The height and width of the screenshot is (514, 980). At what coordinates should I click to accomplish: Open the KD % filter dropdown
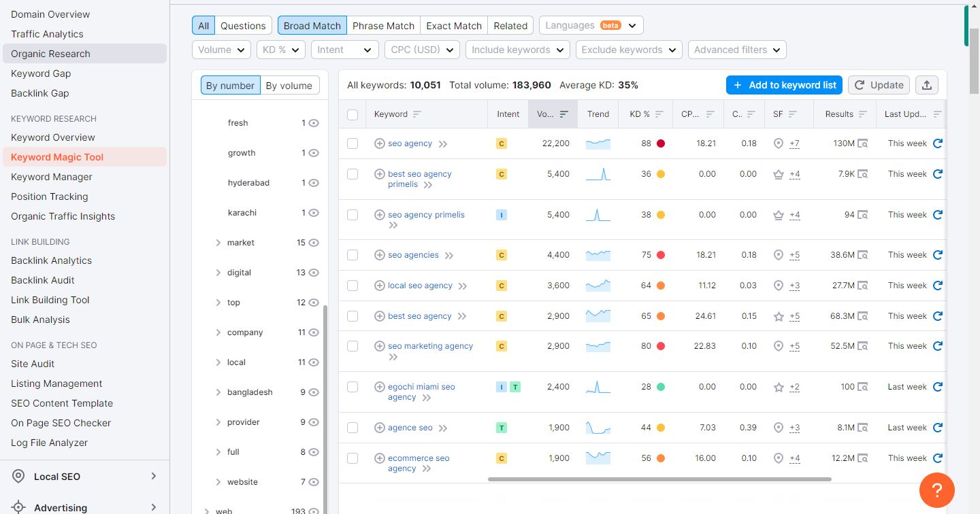click(281, 50)
